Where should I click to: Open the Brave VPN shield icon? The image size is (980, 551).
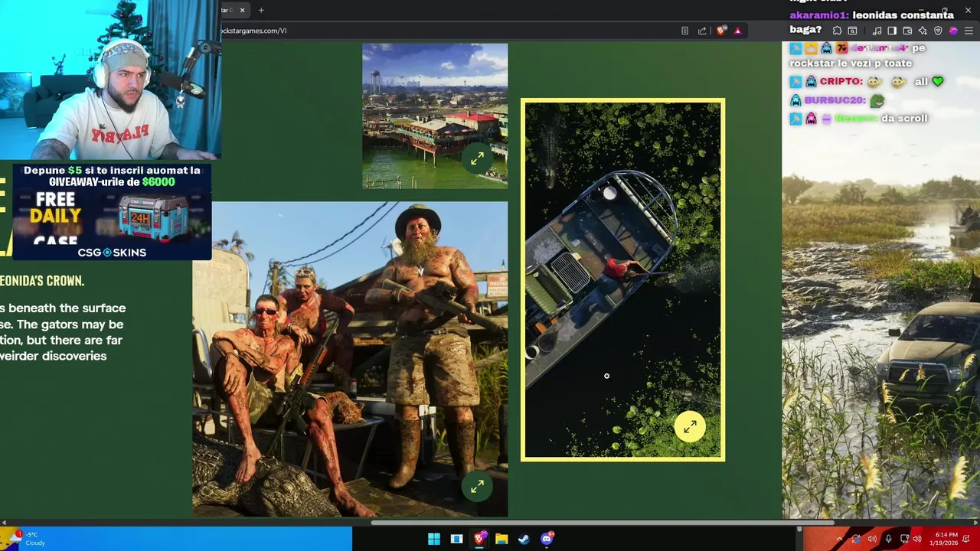tap(938, 31)
